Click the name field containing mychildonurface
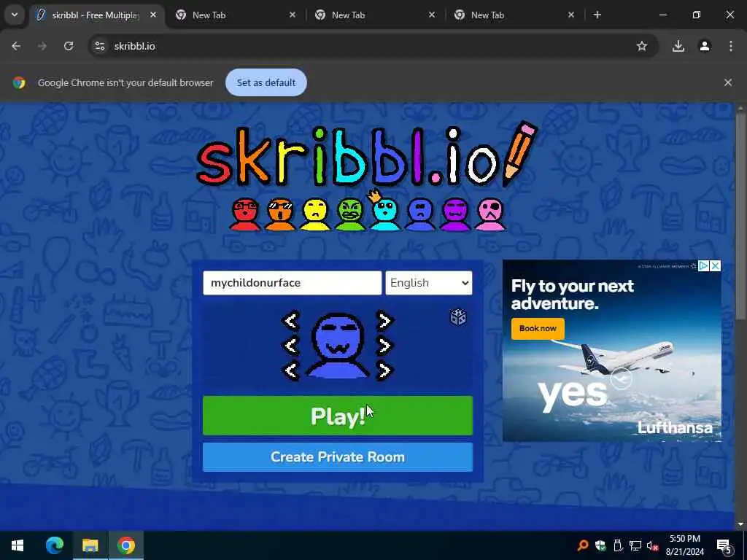Image resolution: width=747 pixels, height=560 pixels. click(292, 283)
